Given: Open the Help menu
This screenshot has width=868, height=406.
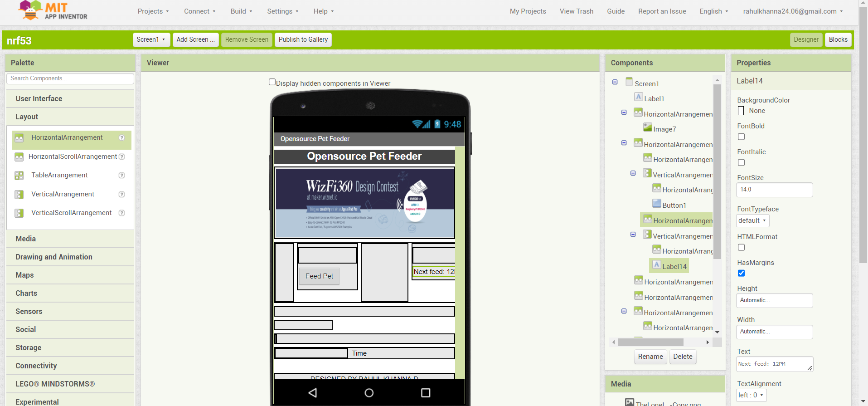Looking at the screenshot, I should click(x=324, y=11).
